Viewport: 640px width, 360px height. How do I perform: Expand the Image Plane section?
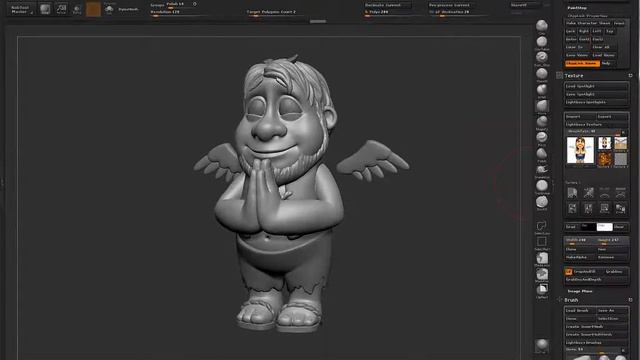pyautogui.click(x=580, y=291)
